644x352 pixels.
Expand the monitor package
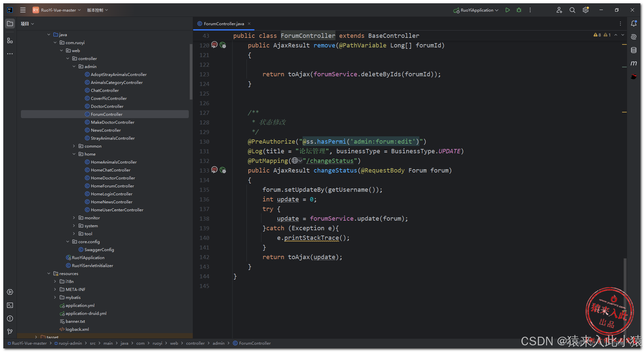tap(74, 218)
